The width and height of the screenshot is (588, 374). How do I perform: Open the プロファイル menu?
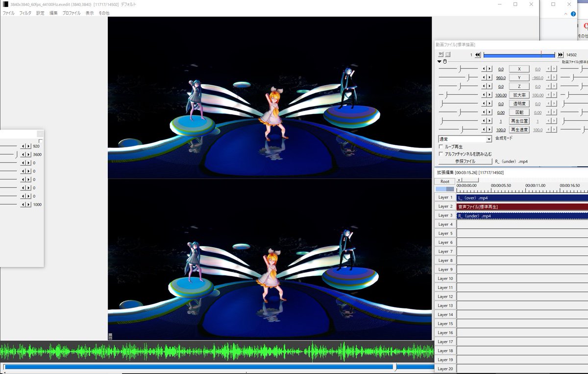pyautogui.click(x=72, y=13)
